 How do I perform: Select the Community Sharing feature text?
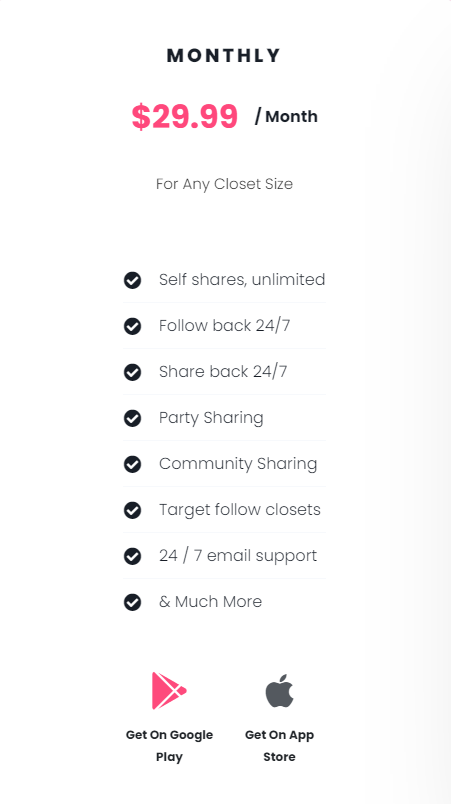238,464
